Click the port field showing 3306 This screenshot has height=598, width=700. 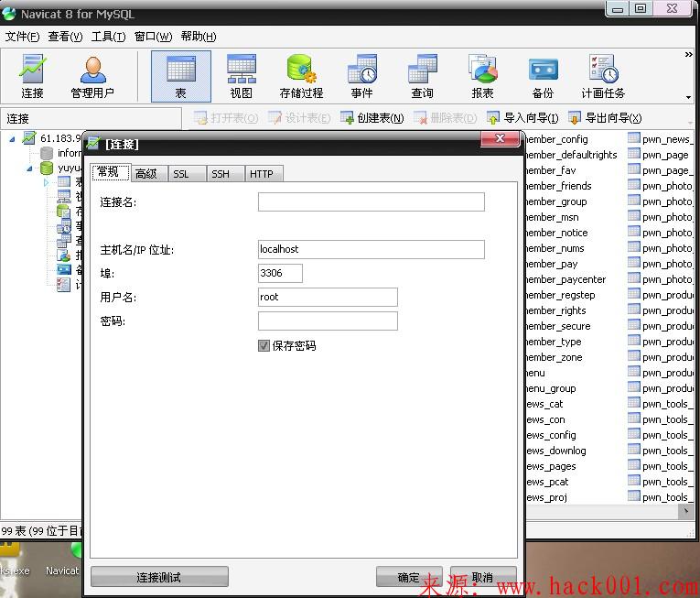280,273
